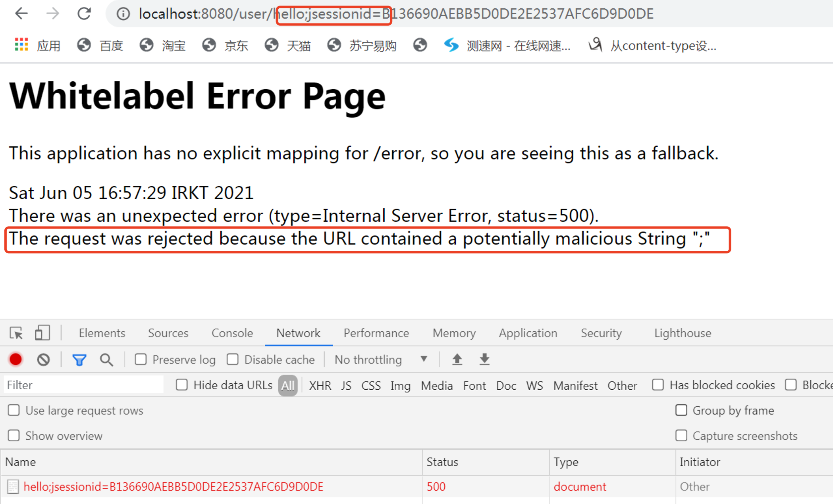Click the import HAR upload arrow
This screenshot has width=833, height=504.
[x=457, y=360]
